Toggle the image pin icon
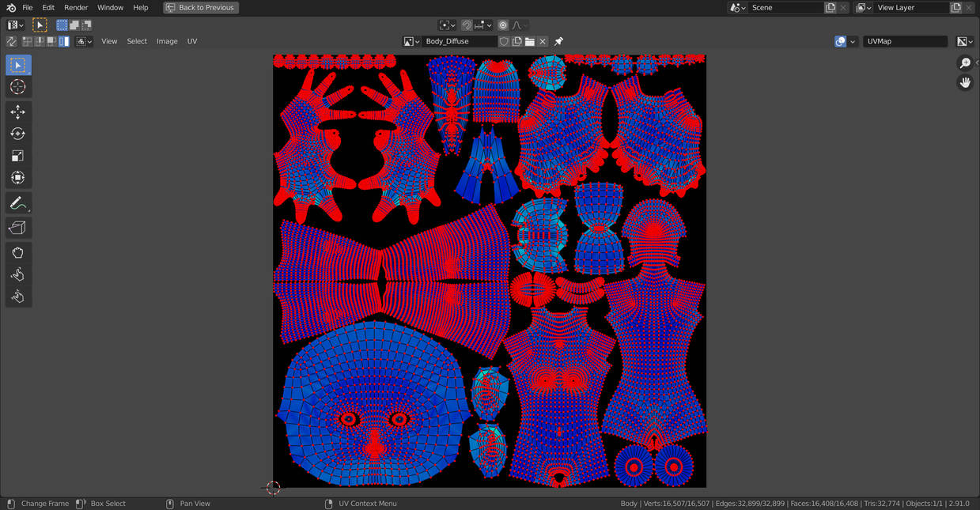Image resolution: width=980 pixels, height=510 pixels. pyautogui.click(x=558, y=41)
